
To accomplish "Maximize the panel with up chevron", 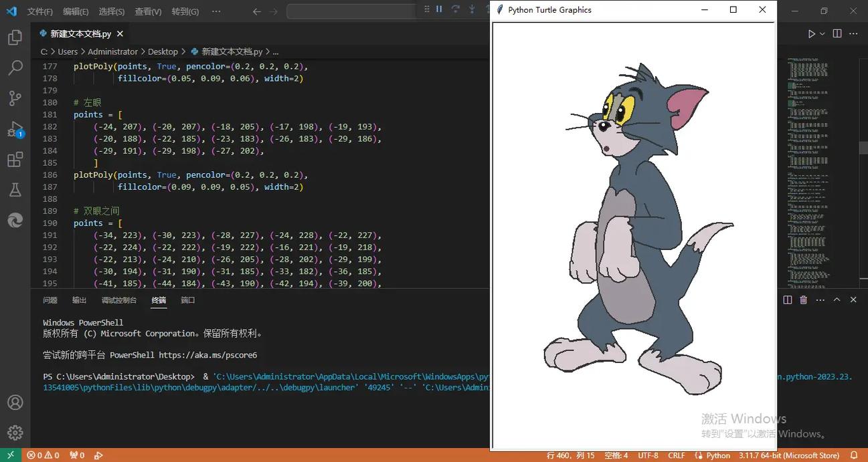I will 837,300.
